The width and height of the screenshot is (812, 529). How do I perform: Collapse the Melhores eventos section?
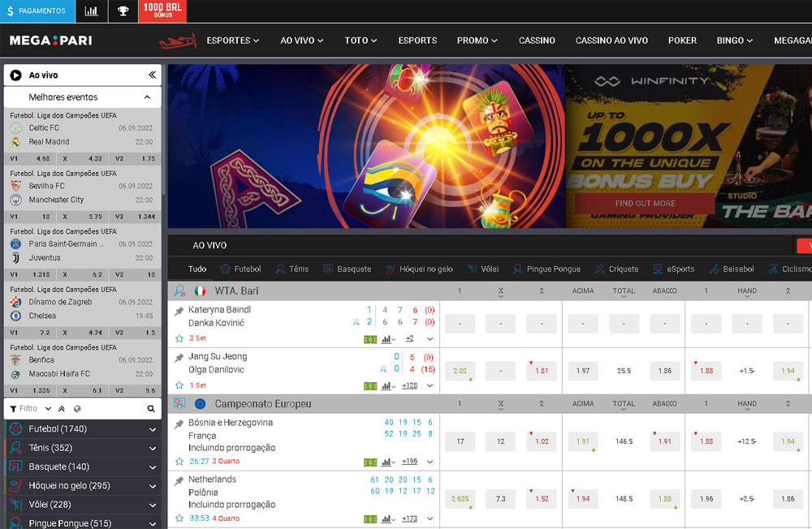147,97
